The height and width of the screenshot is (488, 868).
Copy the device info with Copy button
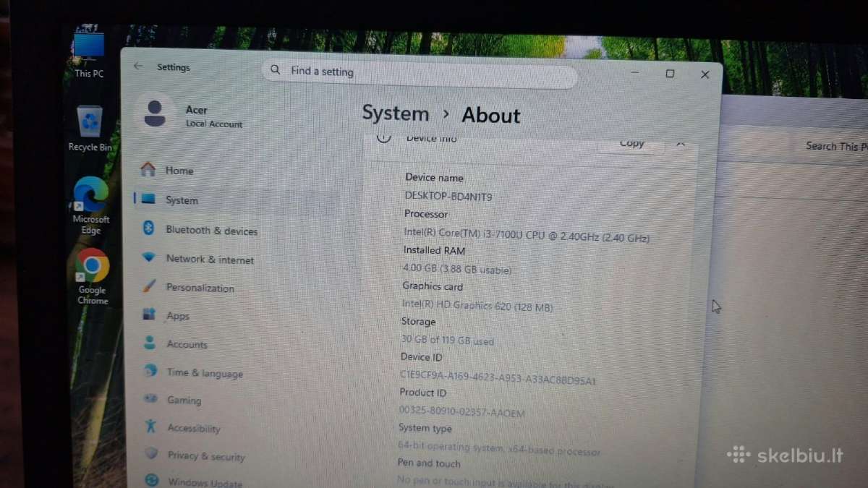coord(631,143)
